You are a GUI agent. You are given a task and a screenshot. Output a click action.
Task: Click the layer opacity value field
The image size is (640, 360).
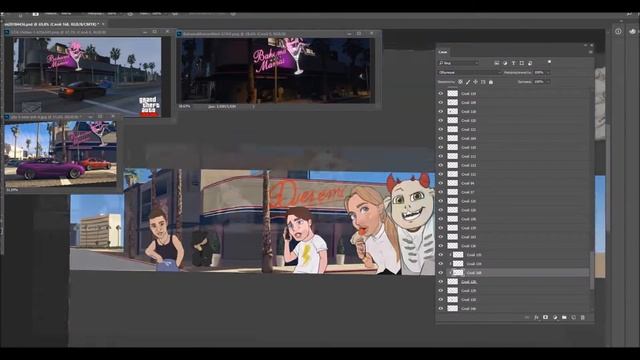[539, 72]
